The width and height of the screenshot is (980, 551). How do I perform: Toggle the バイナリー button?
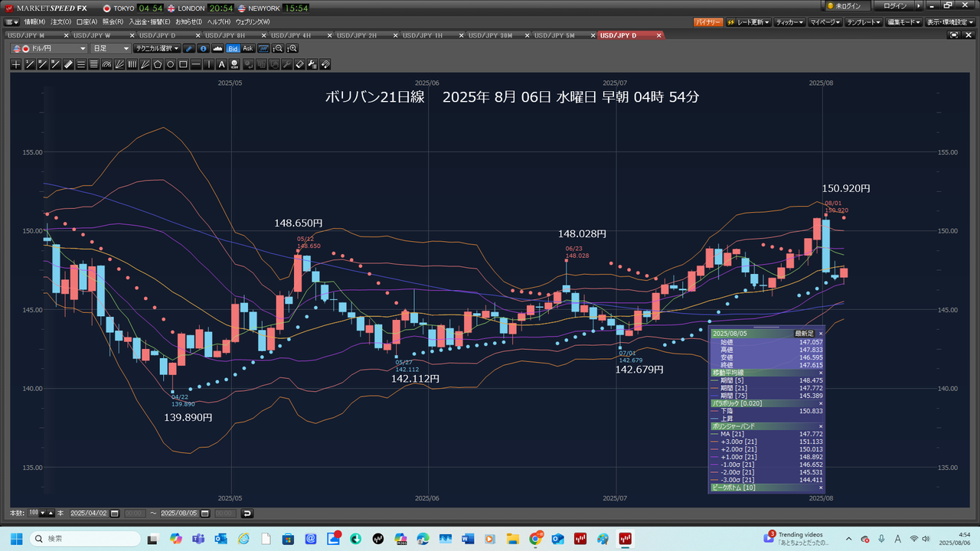click(x=708, y=22)
